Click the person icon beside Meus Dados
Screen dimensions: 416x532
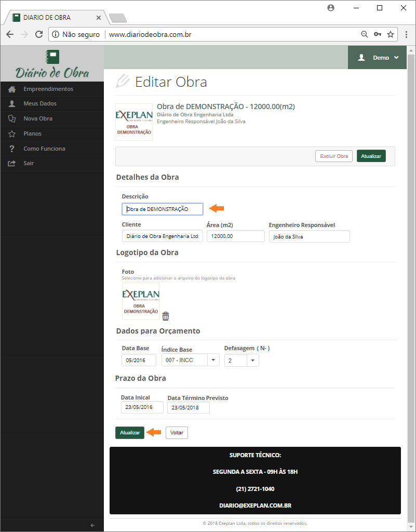click(x=12, y=104)
